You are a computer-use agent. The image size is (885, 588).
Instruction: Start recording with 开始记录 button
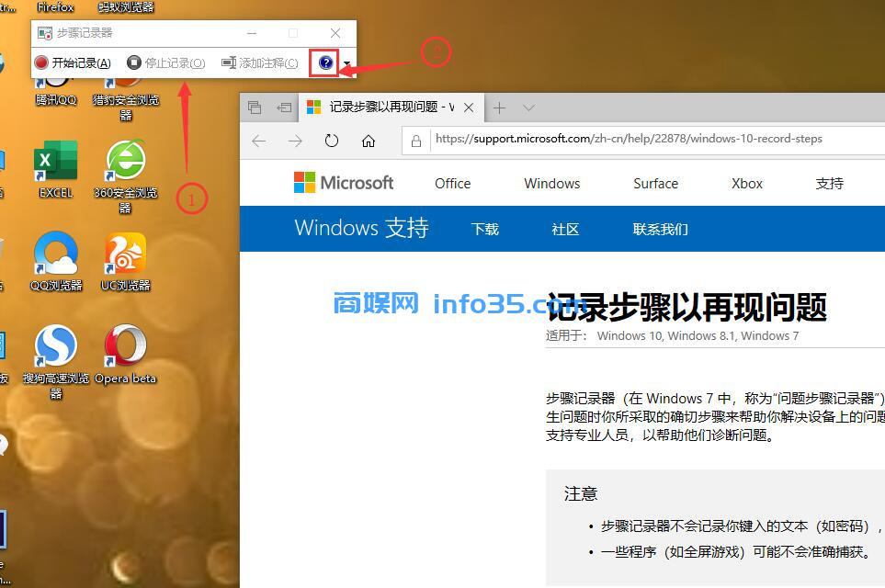[x=72, y=62]
